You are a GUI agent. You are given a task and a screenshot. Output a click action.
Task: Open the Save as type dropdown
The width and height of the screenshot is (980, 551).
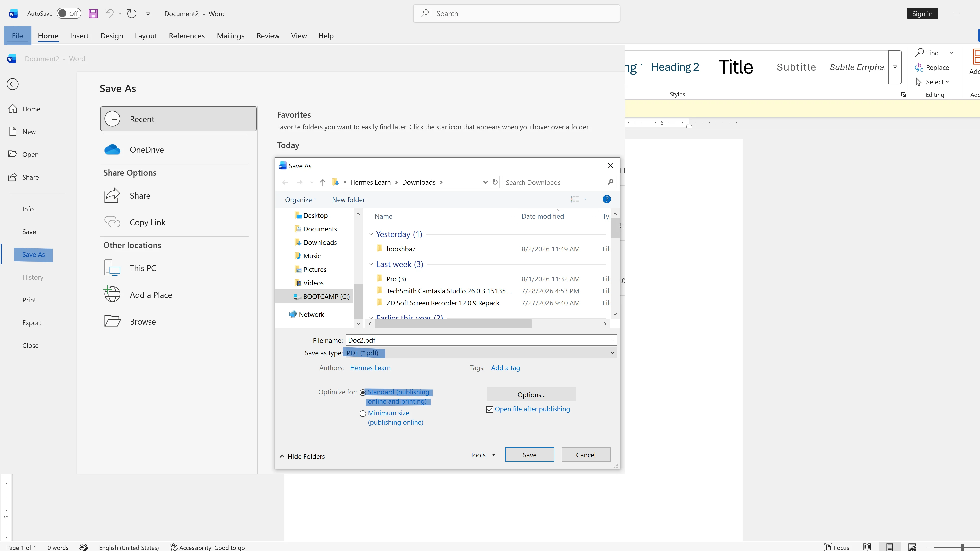[612, 353]
